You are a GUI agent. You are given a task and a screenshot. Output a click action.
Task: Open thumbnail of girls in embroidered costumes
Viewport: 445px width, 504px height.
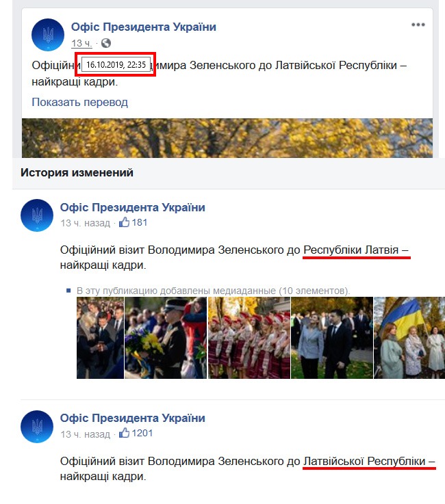[249, 338]
